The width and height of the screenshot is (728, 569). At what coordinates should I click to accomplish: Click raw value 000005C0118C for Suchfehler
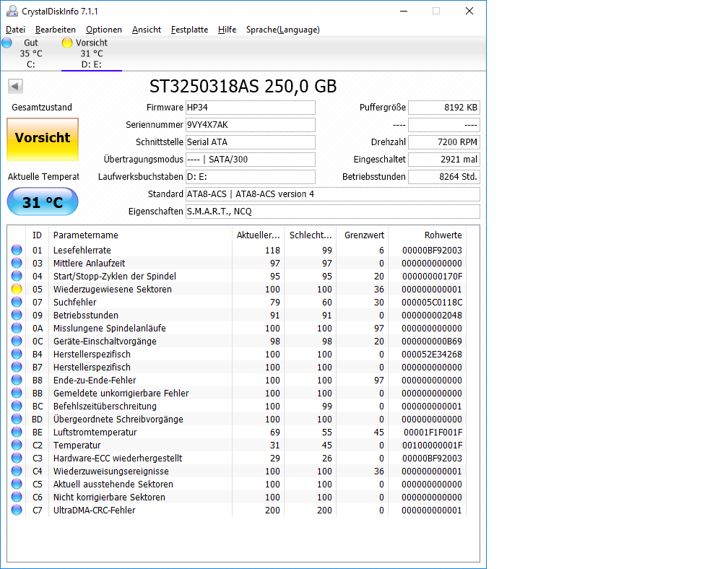(432, 302)
